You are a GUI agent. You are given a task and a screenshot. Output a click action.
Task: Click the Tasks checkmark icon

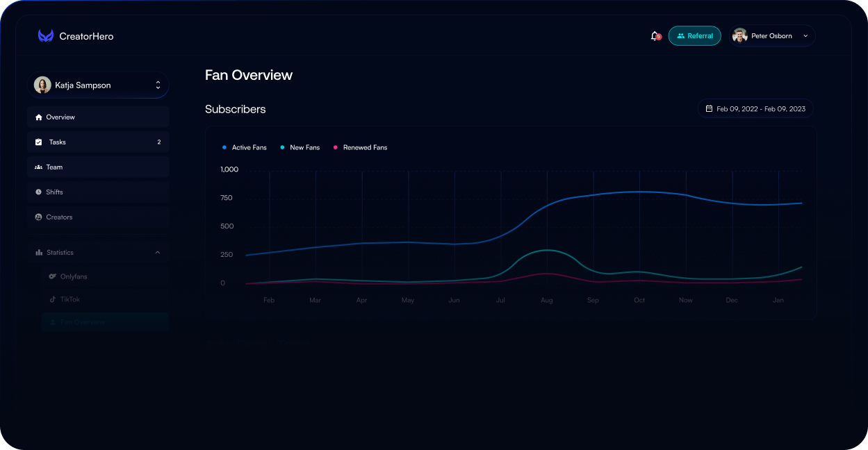point(39,142)
